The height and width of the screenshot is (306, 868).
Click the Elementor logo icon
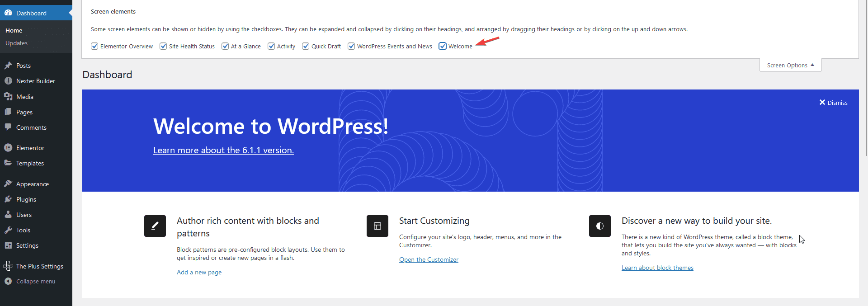pos(8,148)
